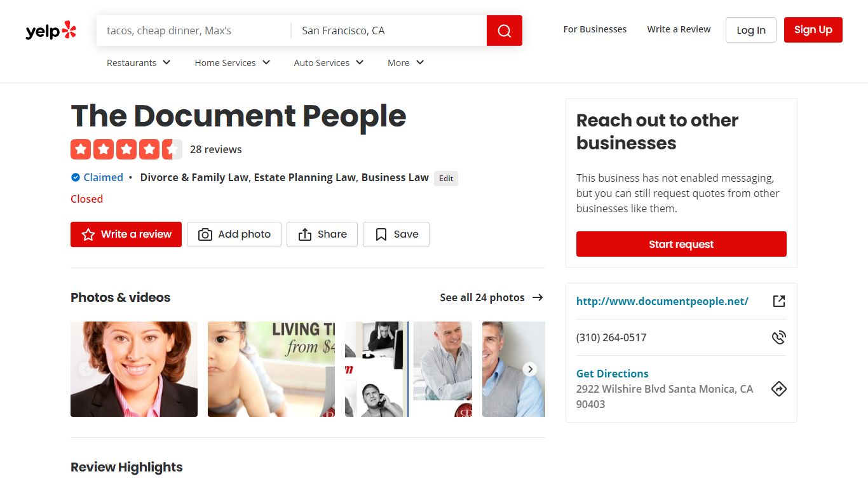Click Reach out to other businesses heading
The height and width of the screenshot is (488, 868).
pyautogui.click(x=657, y=132)
